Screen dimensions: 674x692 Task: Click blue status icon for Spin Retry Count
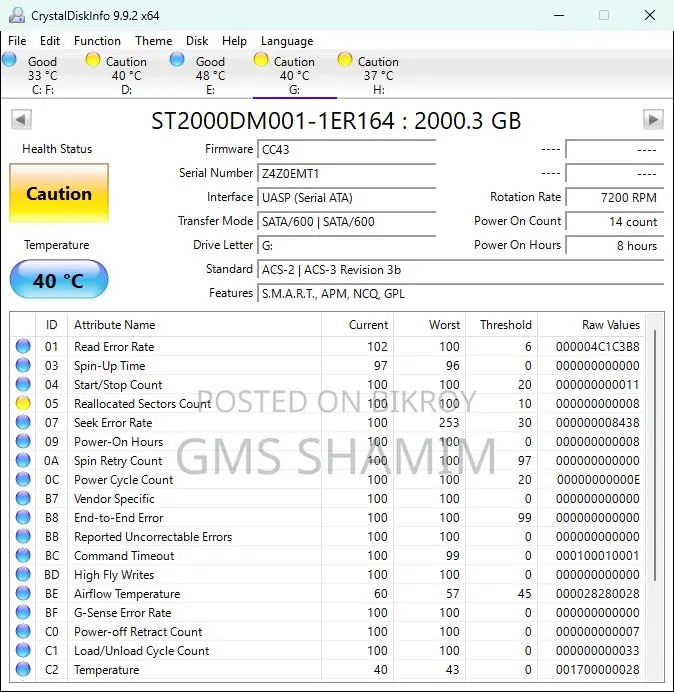click(23, 460)
